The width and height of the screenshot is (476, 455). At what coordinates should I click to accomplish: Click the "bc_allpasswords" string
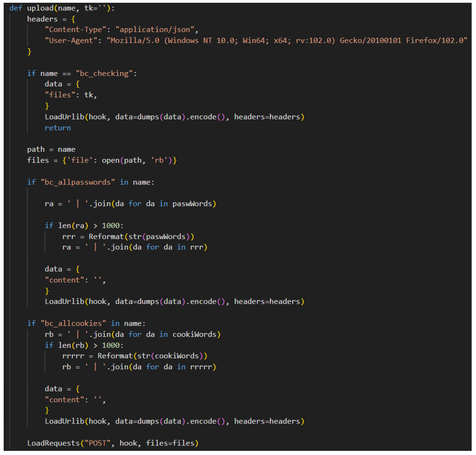(78, 182)
